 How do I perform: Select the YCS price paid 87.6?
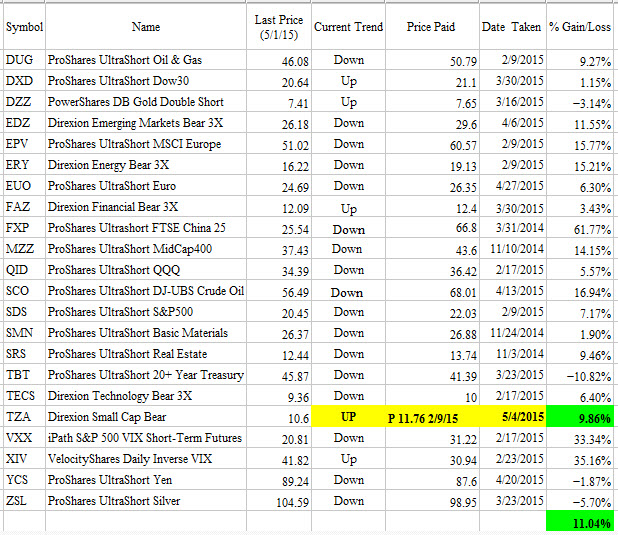coord(432,480)
